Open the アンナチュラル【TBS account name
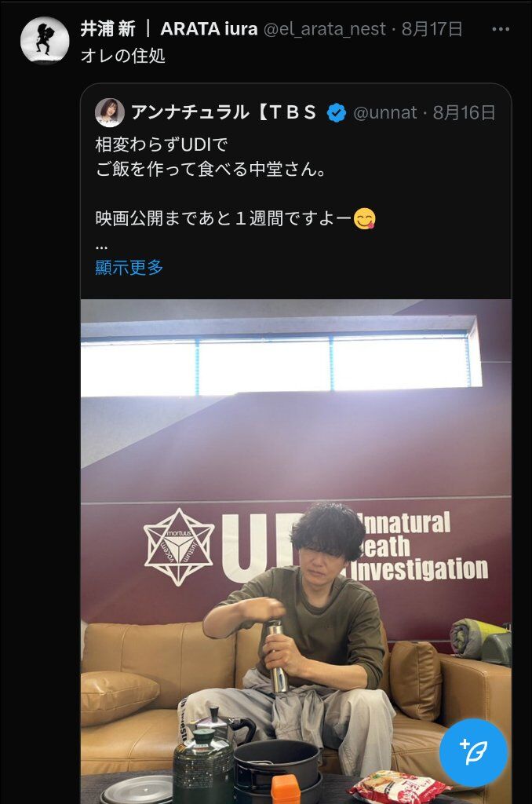Viewport: 532px width, 804px height. click(224, 112)
